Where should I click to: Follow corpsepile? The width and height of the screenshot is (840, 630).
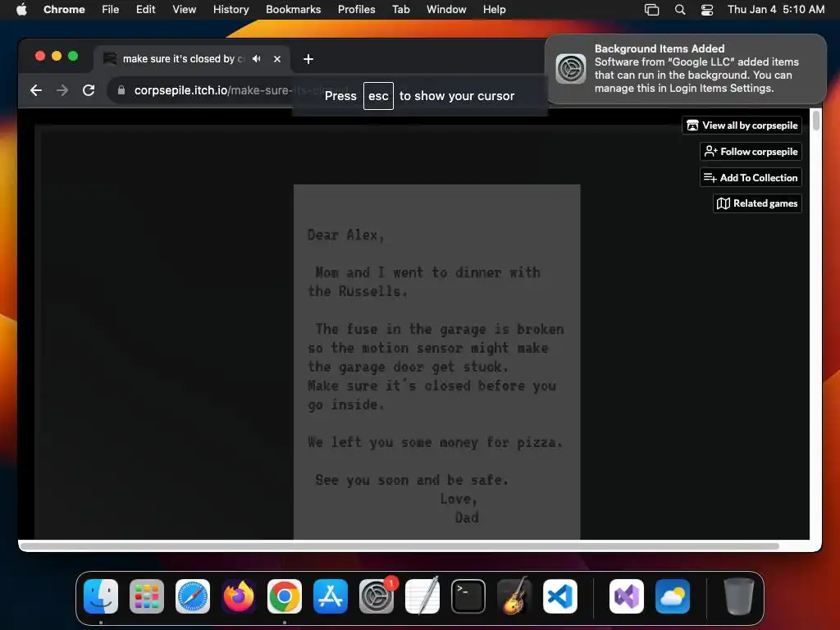point(751,152)
